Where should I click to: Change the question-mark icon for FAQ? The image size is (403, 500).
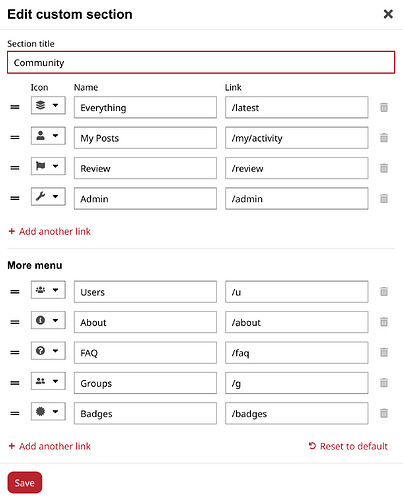[48, 351]
